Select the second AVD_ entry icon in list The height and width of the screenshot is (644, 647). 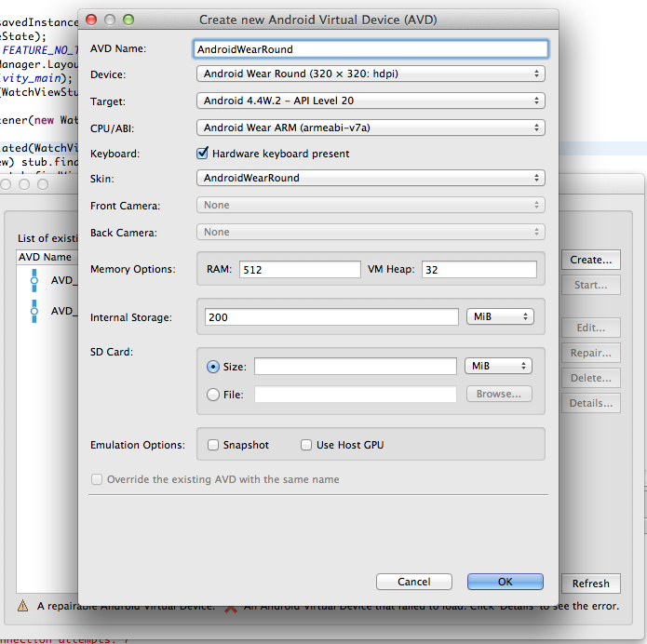34,311
